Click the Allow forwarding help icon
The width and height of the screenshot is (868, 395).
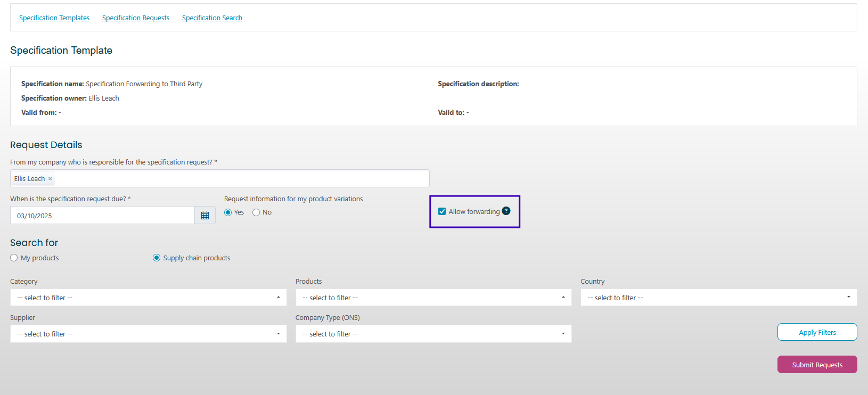pos(506,211)
